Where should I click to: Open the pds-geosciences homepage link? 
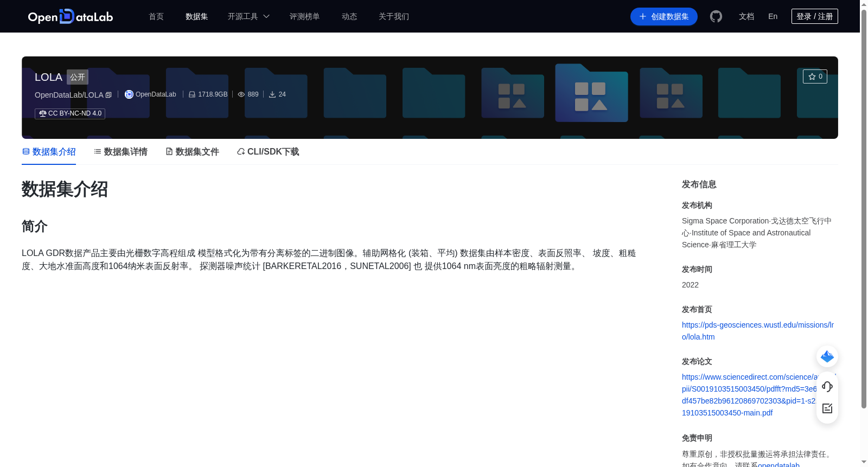click(x=758, y=331)
